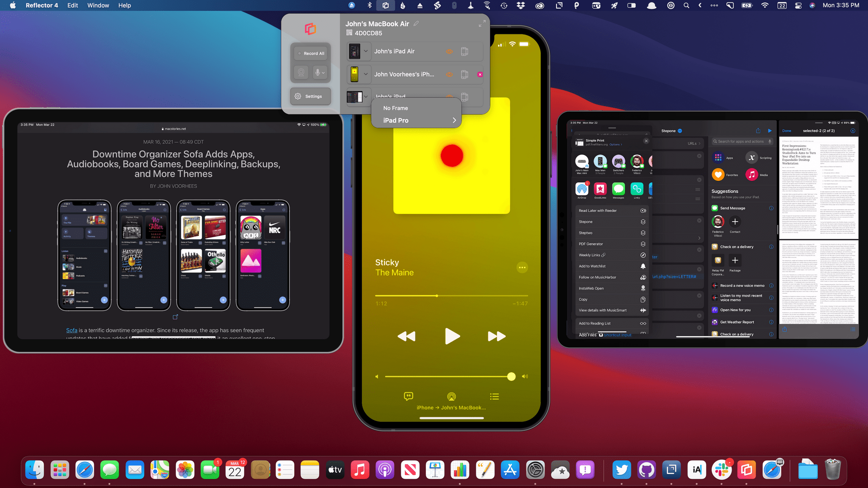Choose AirDrop in the iPad share sheet
868x488 pixels.
pos(582,189)
